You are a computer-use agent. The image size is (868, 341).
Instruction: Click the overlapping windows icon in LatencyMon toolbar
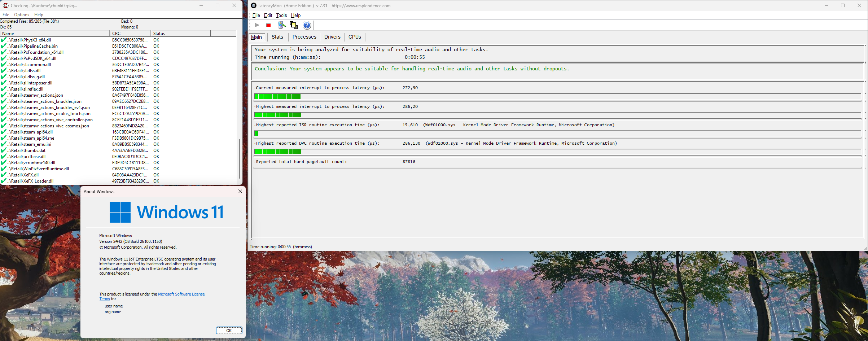(294, 25)
